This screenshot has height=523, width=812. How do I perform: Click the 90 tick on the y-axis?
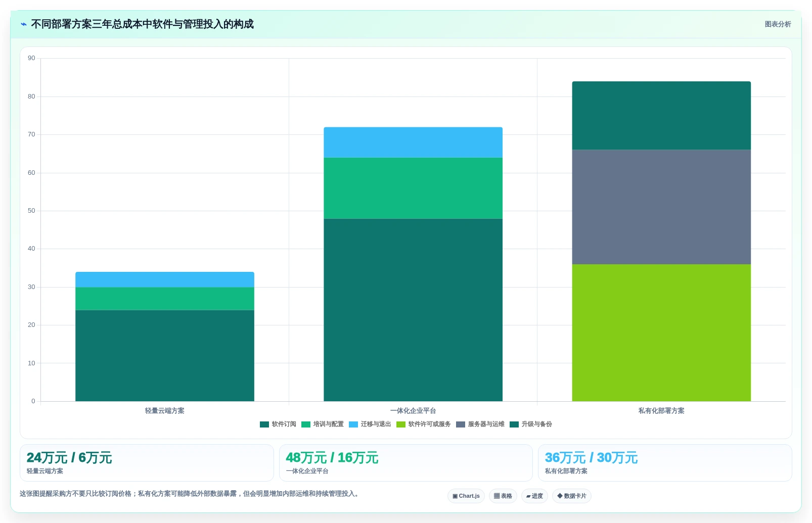pos(31,58)
